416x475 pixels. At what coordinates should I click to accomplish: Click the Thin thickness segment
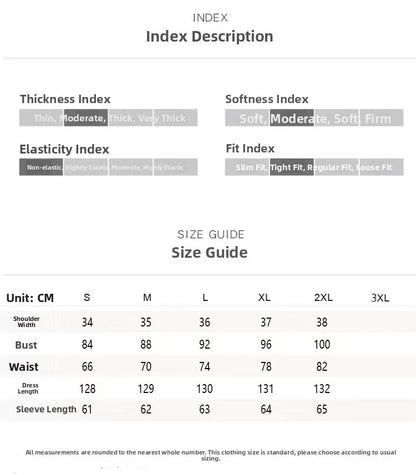[x=41, y=118]
